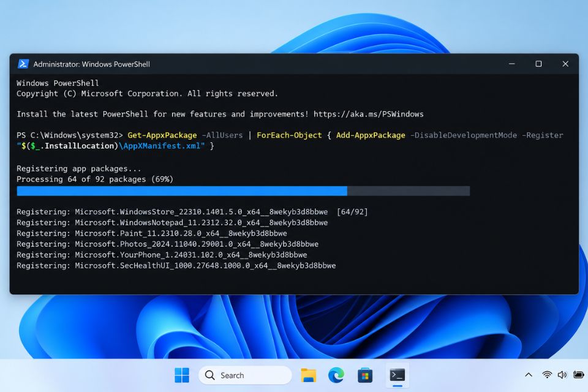The width and height of the screenshot is (588, 392).
Task: Open the Windows Start menu
Action: (x=182, y=375)
